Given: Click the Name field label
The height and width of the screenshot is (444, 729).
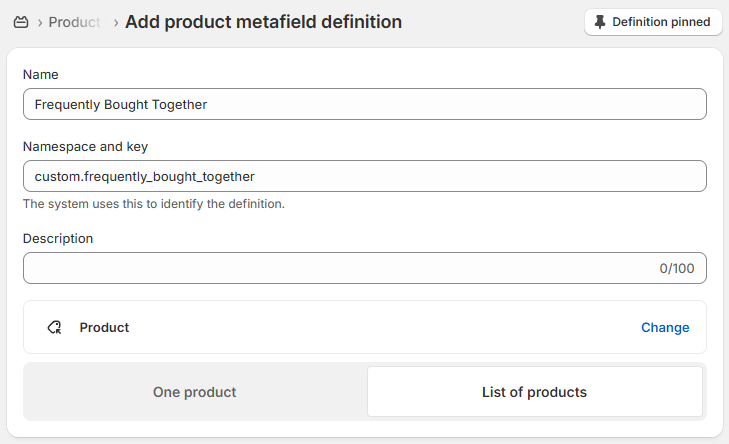Looking at the screenshot, I should pyautogui.click(x=41, y=75).
